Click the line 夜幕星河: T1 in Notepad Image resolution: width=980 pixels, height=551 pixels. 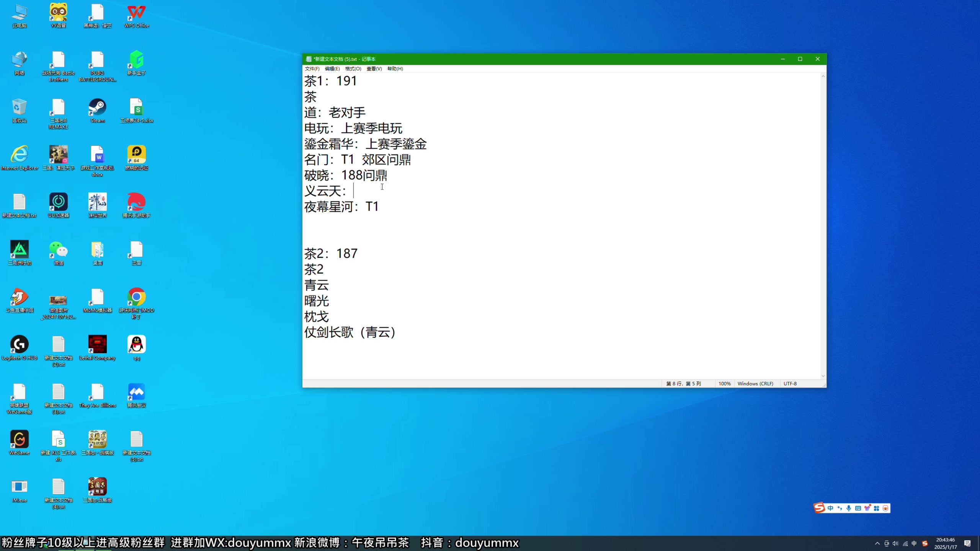pyautogui.click(x=341, y=207)
